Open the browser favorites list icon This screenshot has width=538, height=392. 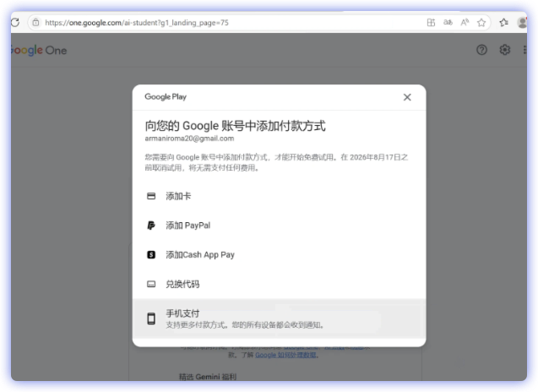pyautogui.click(x=503, y=22)
